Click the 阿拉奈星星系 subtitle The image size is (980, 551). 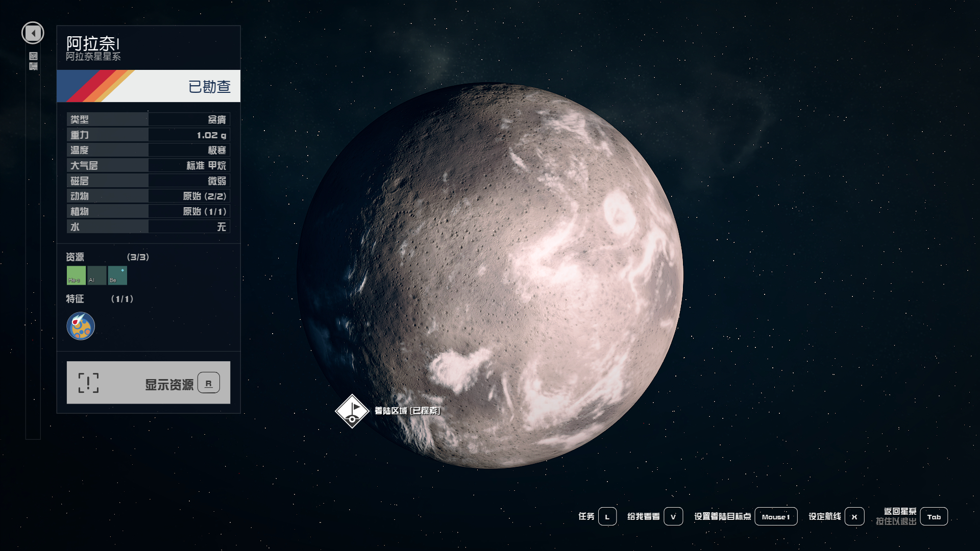tap(93, 57)
